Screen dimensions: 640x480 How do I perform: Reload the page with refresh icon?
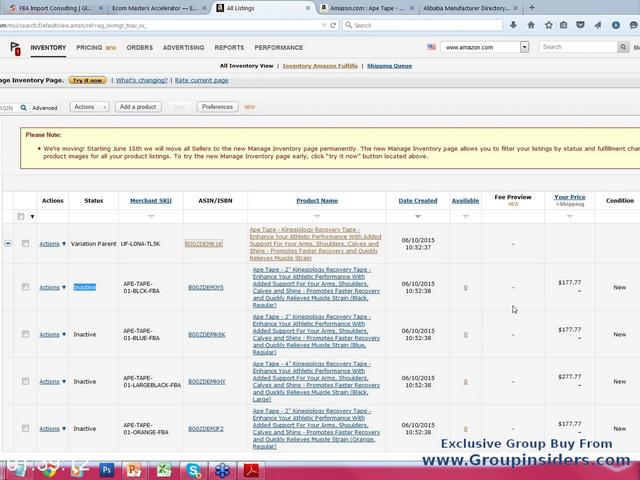click(333, 25)
